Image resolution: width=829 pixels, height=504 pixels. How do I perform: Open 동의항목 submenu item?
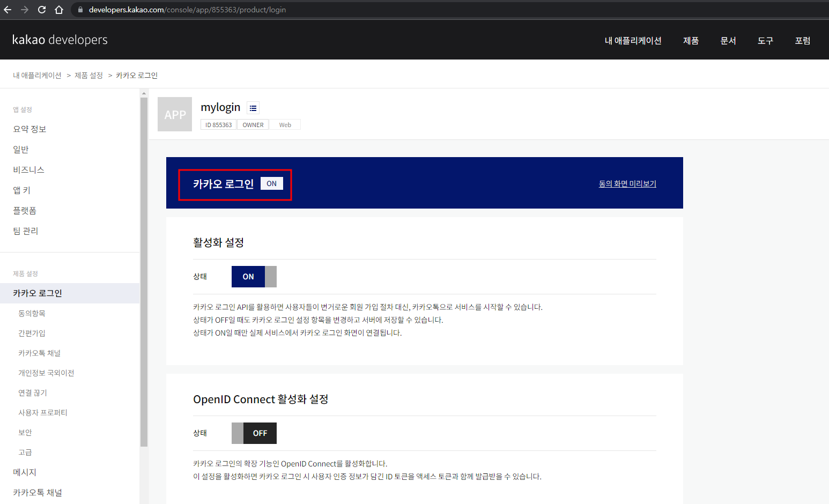(x=32, y=313)
